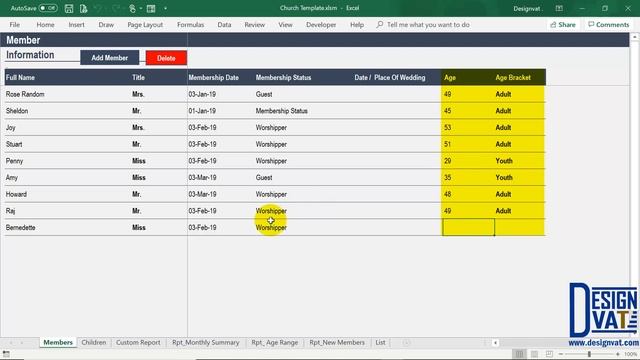Open the Review ribbon tab
Screen dimensions: 640x360
tap(255, 24)
